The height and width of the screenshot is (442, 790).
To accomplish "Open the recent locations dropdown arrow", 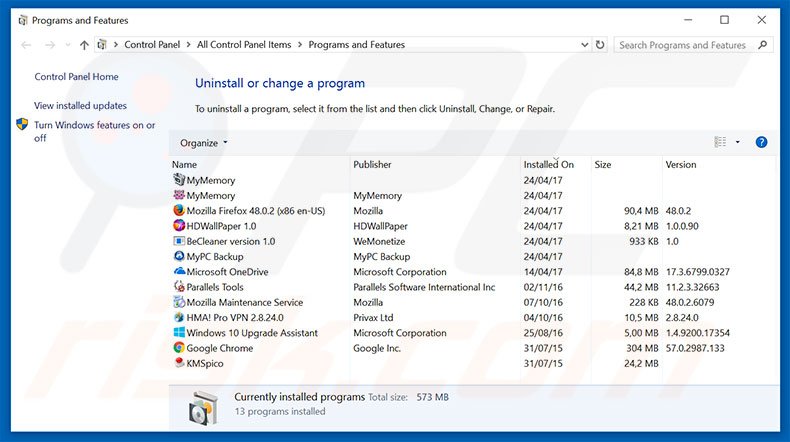I will click(x=68, y=45).
